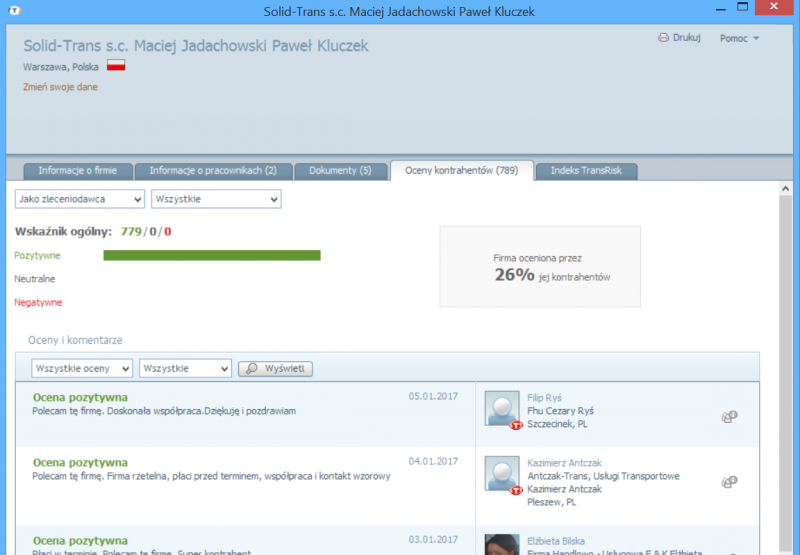Click Zmień swoje dane link
800x555 pixels.
pyautogui.click(x=60, y=87)
